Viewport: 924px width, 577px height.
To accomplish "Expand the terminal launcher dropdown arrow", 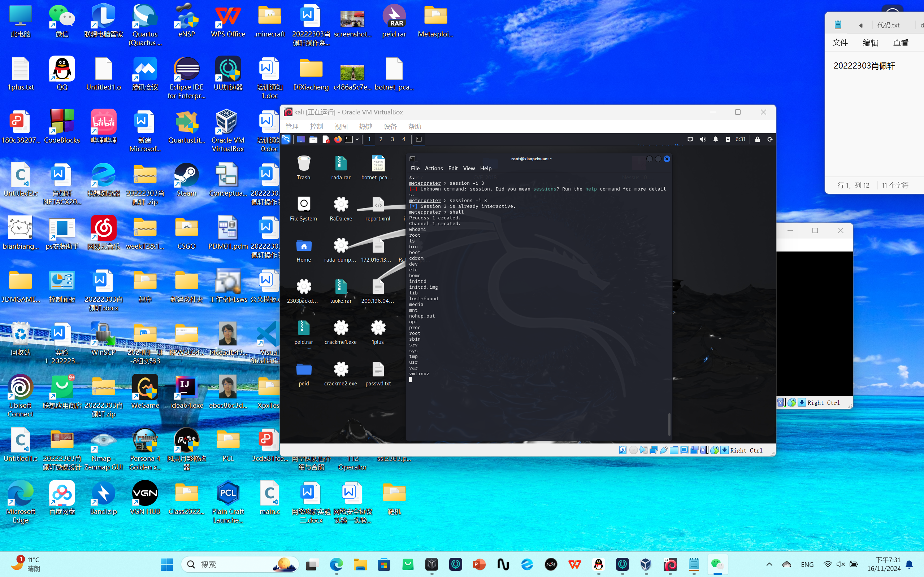I will 357,139.
